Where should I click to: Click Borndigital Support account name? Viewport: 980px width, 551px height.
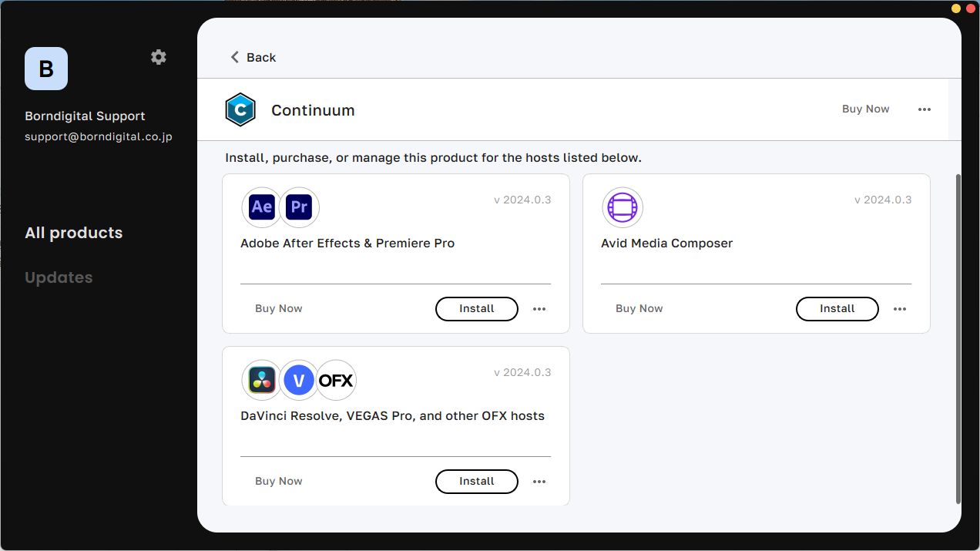85,116
